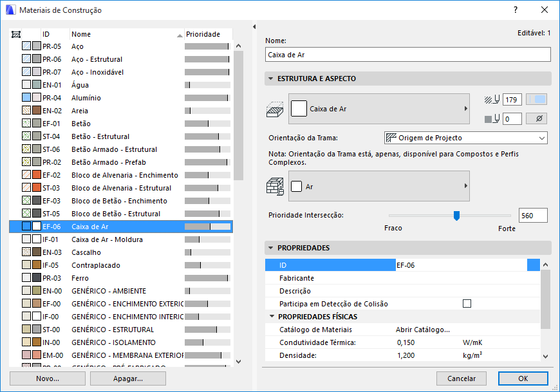Click surface swatch icon of Alumínio row
560x392 pixels.
(x=37, y=97)
